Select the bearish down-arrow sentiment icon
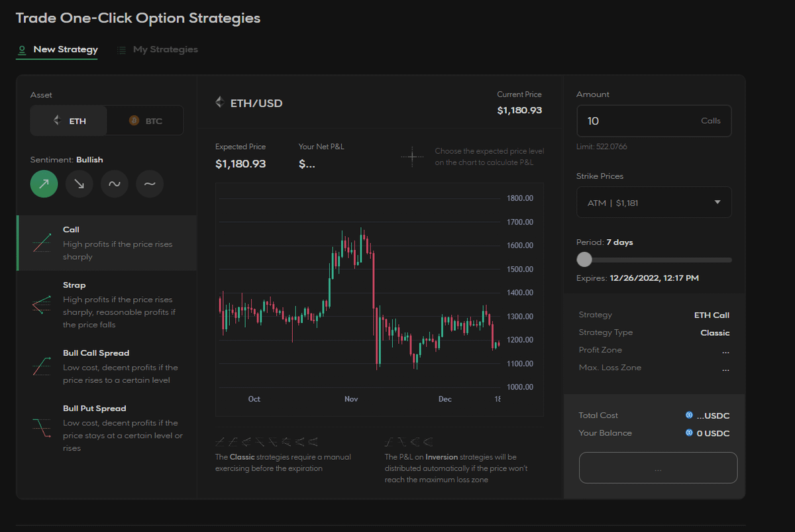This screenshot has height=532, width=795. pyautogui.click(x=79, y=184)
